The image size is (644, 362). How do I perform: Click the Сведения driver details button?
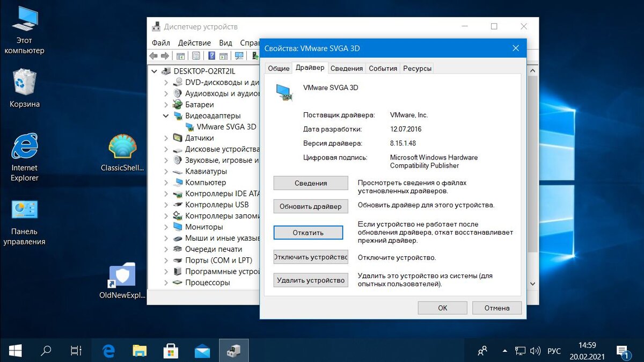(x=311, y=183)
